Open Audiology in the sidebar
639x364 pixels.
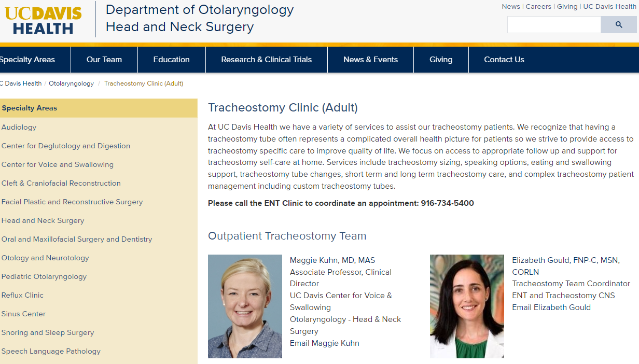tap(19, 127)
